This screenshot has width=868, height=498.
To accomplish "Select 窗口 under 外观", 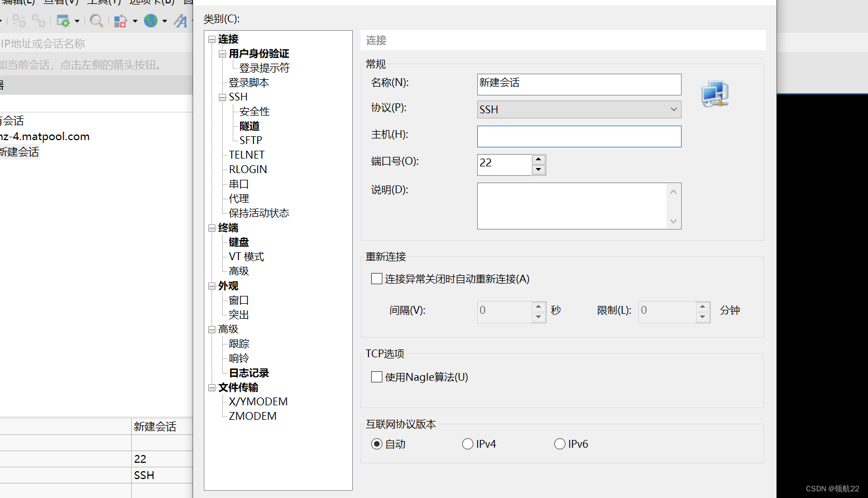I will click(239, 300).
